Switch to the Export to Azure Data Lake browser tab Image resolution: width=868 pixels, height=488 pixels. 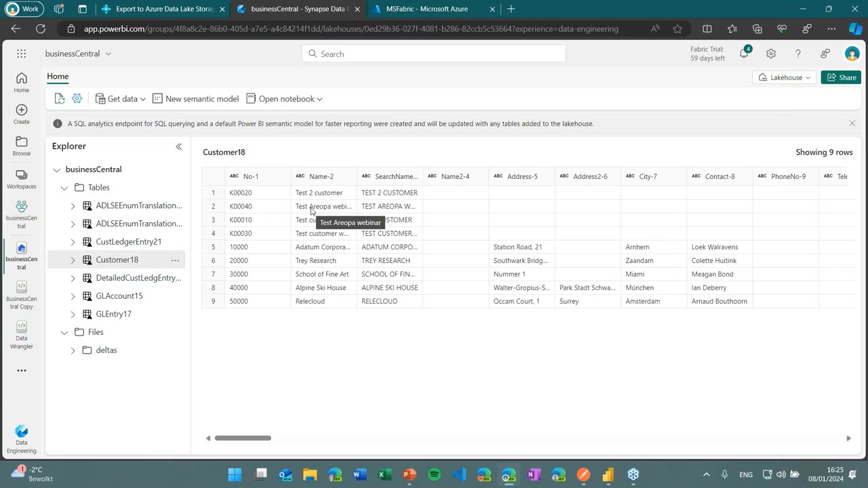pyautogui.click(x=163, y=9)
